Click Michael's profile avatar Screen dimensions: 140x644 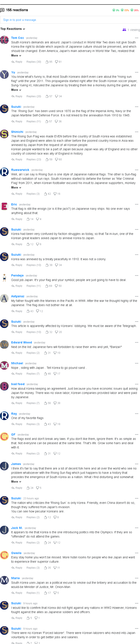4,366
